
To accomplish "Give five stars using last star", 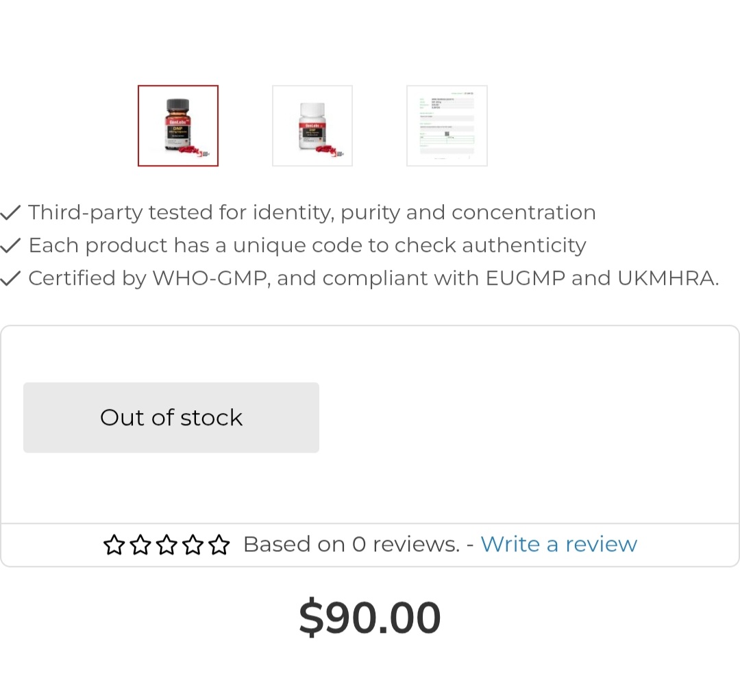I will 219,545.
